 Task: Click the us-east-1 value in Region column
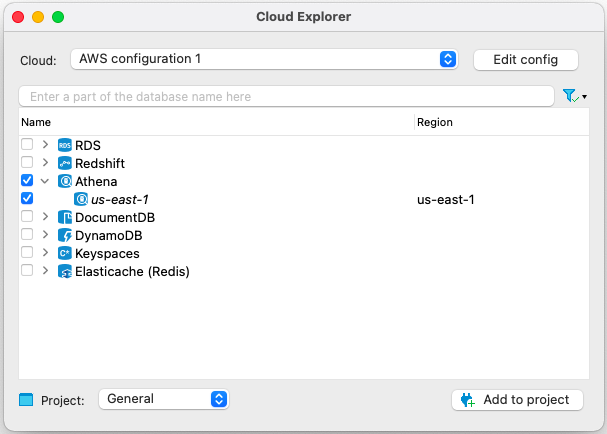[x=446, y=200]
